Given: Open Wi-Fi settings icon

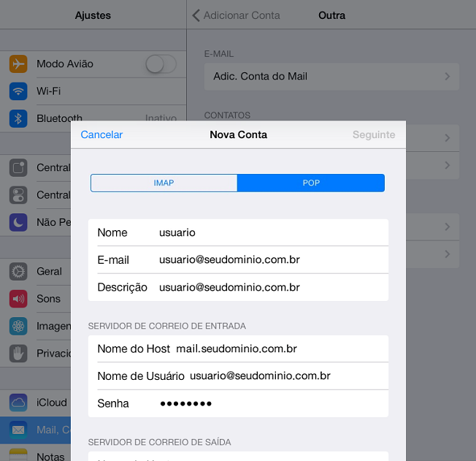Looking at the screenshot, I should point(18,91).
